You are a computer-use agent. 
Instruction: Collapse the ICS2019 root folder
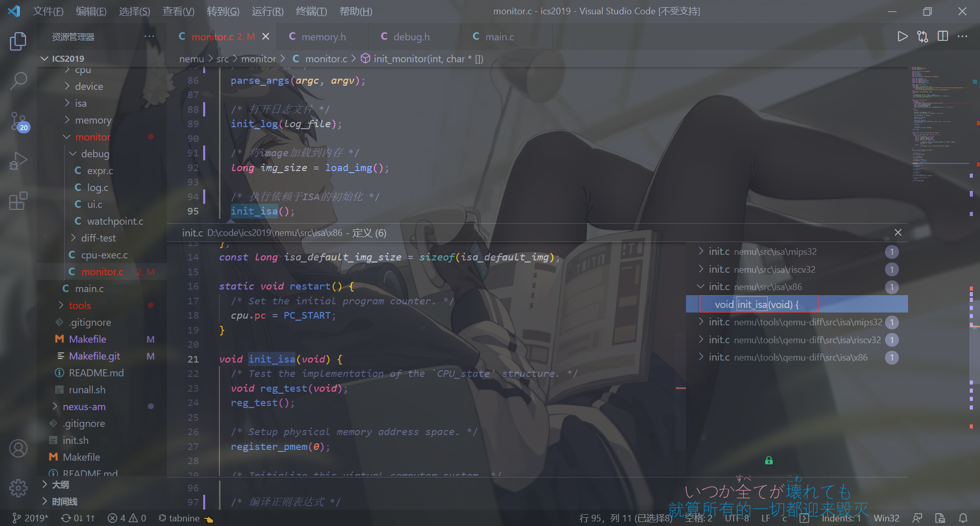click(x=102, y=58)
